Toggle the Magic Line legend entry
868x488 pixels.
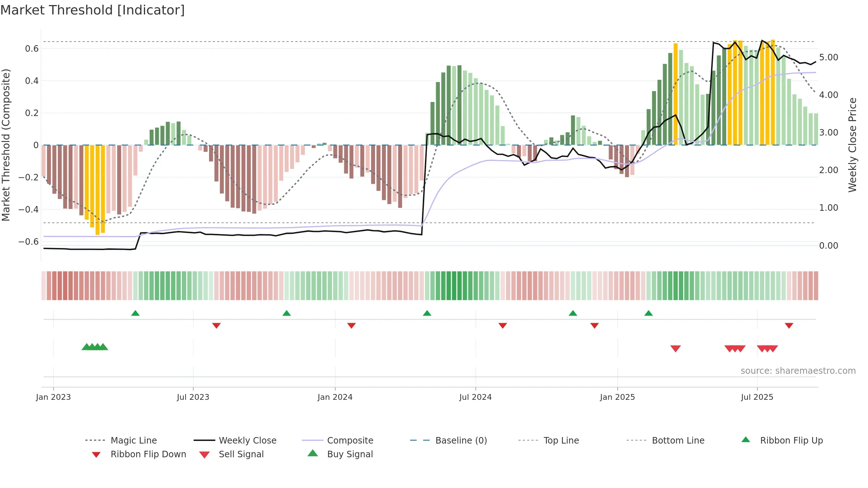(x=121, y=440)
